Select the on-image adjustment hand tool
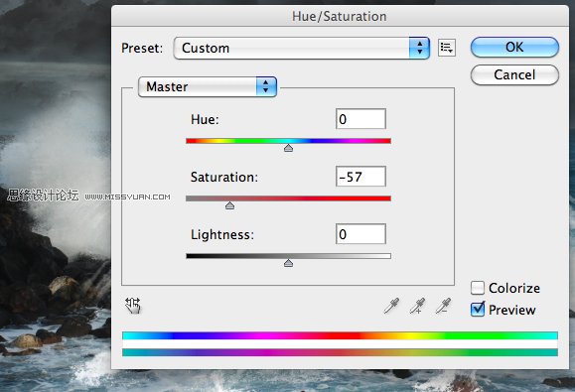This screenshot has width=575, height=392. (x=133, y=306)
